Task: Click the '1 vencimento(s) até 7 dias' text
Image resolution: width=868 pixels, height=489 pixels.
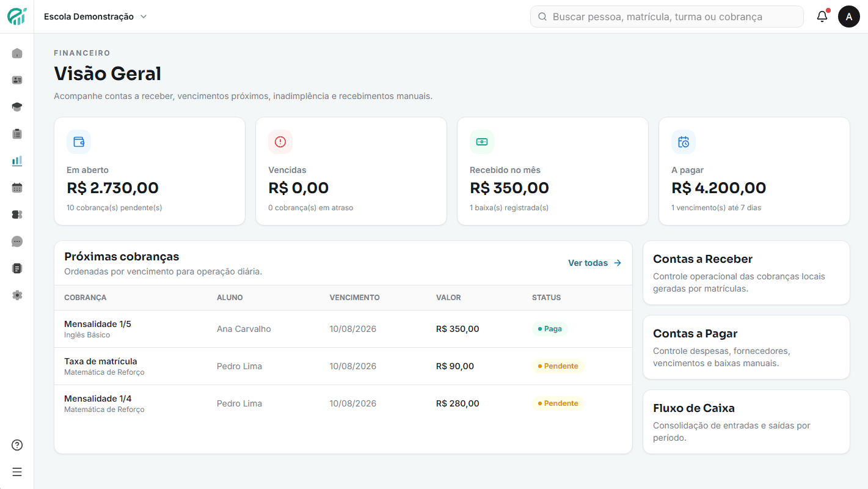Action: click(x=717, y=208)
